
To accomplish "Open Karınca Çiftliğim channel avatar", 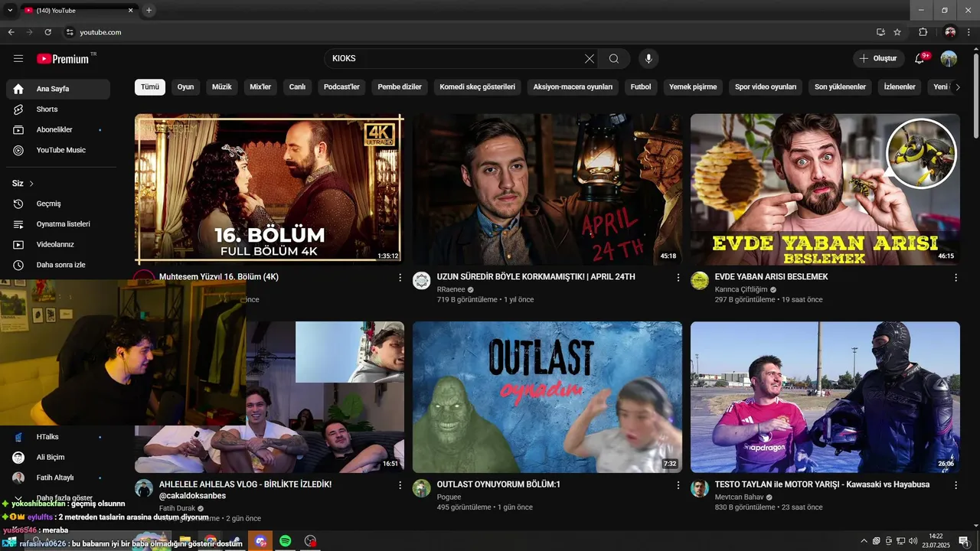I will (x=700, y=281).
